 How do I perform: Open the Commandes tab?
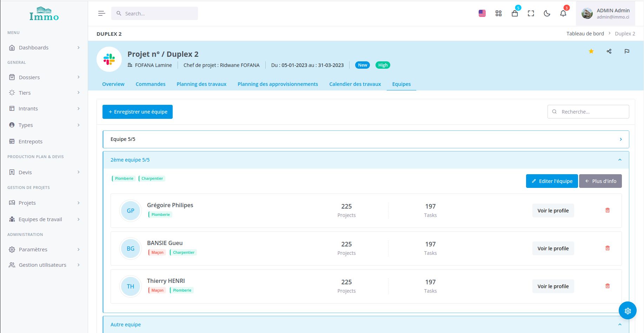coord(150,84)
